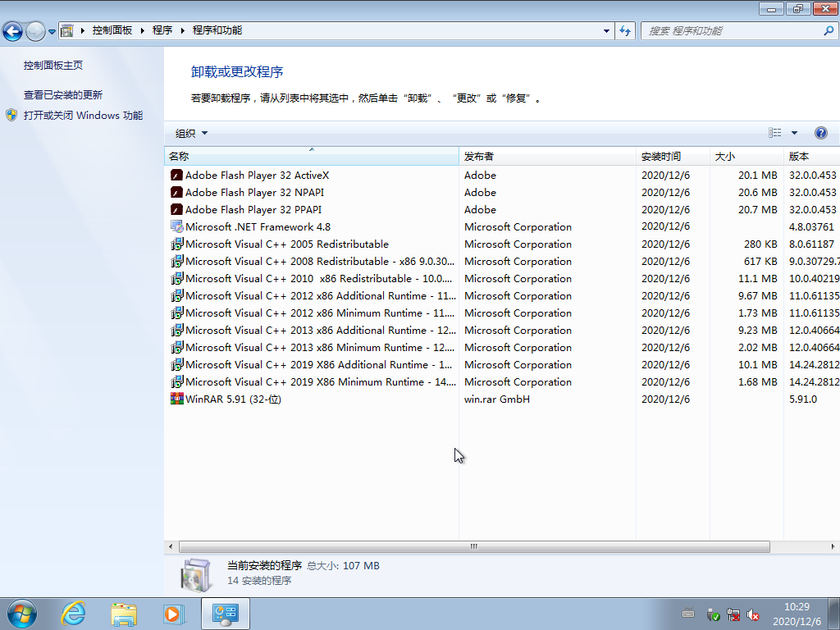Viewport: 840px width, 630px height.
Task: Open Windows Media Player from the taskbar
Action: pos(174,613)
